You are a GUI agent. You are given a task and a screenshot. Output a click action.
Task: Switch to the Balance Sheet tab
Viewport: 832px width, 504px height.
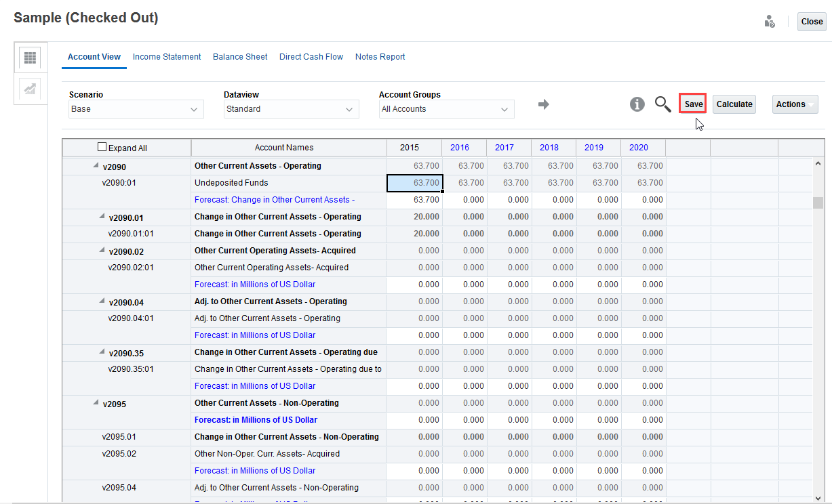(x=240, y=57)
